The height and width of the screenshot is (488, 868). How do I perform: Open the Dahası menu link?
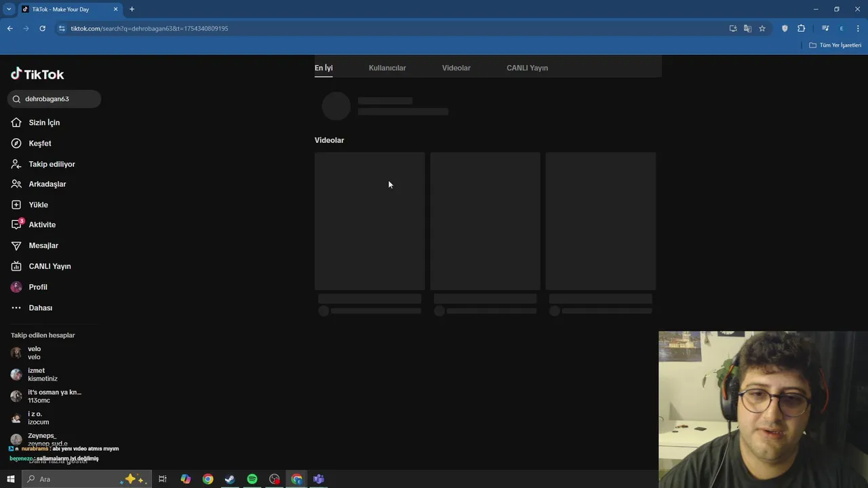[x=41, y=308]
